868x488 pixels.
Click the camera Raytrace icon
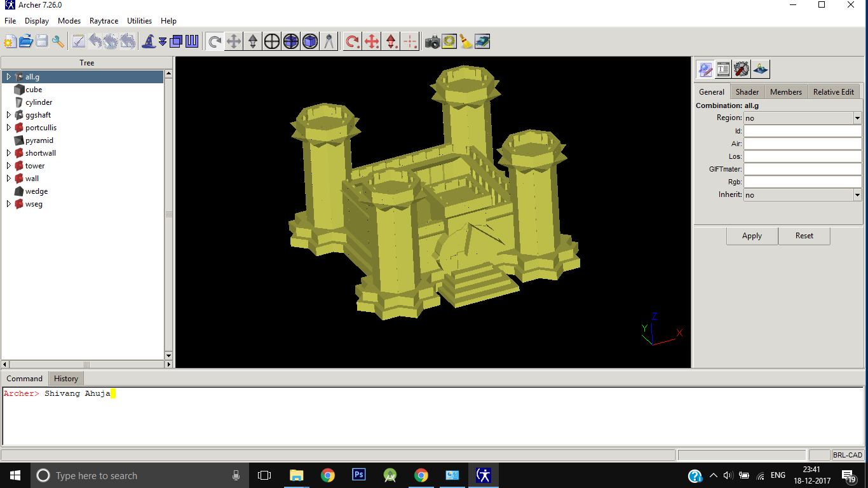pos(433,42)
